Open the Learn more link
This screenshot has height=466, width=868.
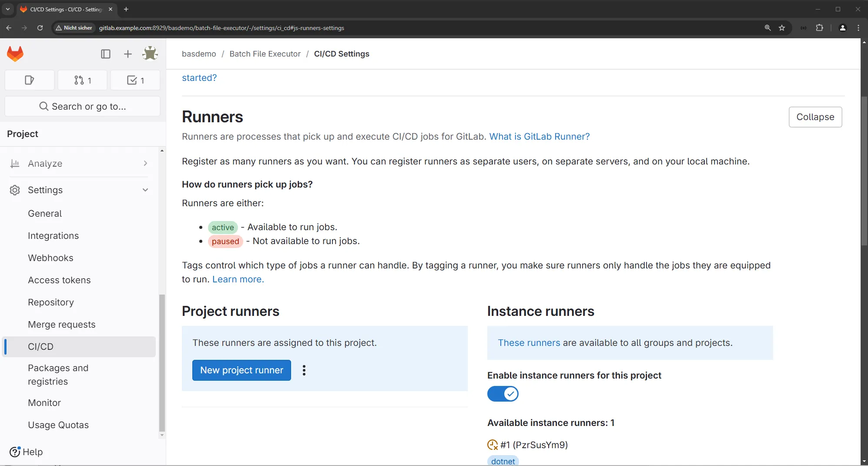238,279
